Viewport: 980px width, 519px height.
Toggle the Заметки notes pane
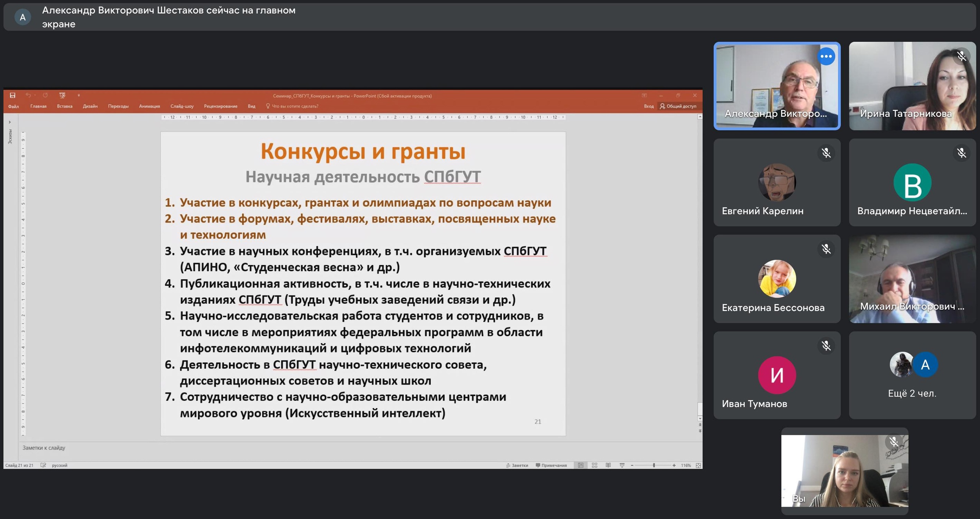pos(517,465)
